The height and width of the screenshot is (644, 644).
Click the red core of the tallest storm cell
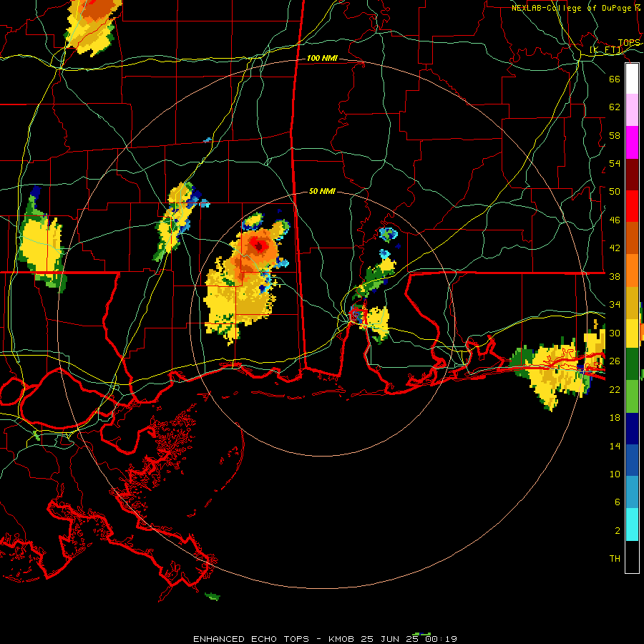[x=259, y=246]
